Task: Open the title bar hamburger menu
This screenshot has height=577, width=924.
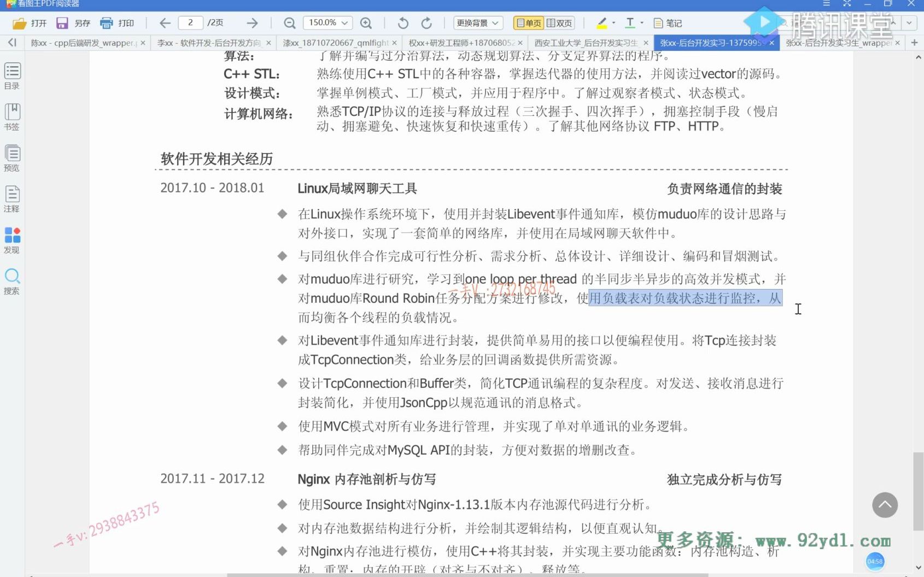Action: tap(826, 3)
